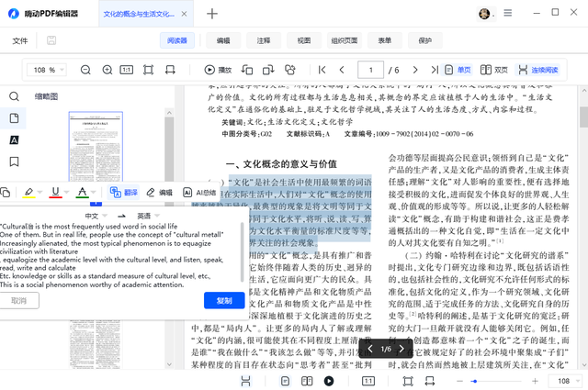Jump to first page
The height and width of the screenshot is (390, 588).
pyautogui.click(x=322, y=70)
